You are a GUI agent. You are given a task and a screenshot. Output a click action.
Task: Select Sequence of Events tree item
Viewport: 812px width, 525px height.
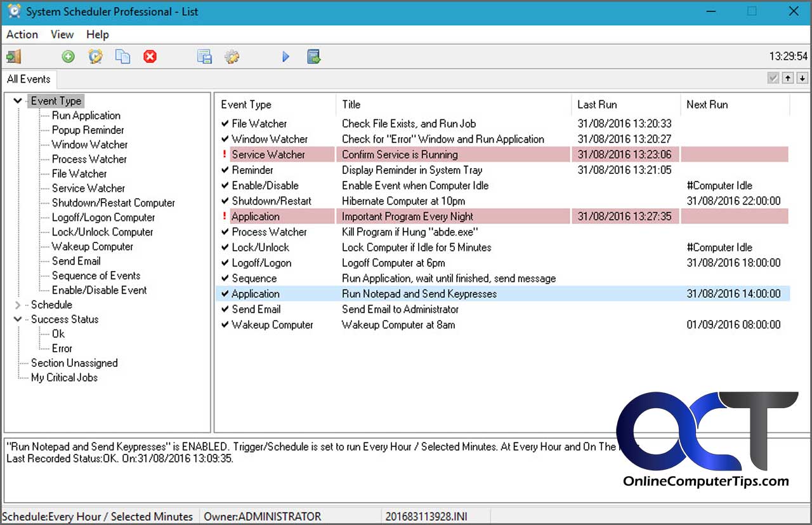(x=96, y=276)
